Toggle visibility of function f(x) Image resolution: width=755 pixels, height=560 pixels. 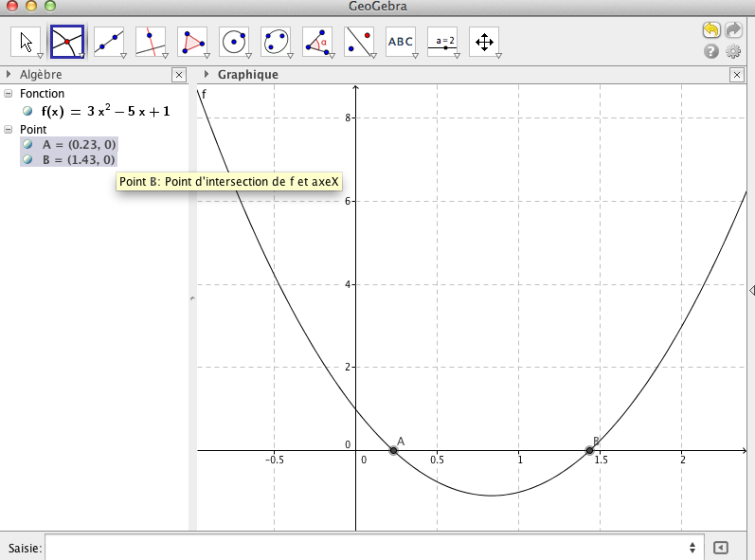click(27, 111)
